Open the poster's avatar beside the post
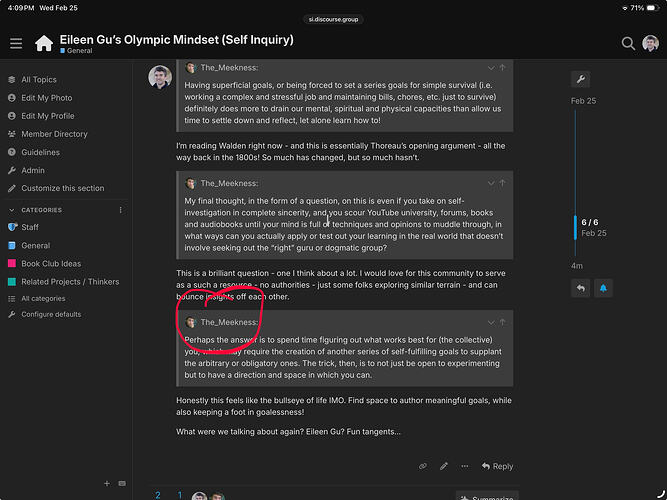This screenshot has width=667, height=500. coord(160,77)
